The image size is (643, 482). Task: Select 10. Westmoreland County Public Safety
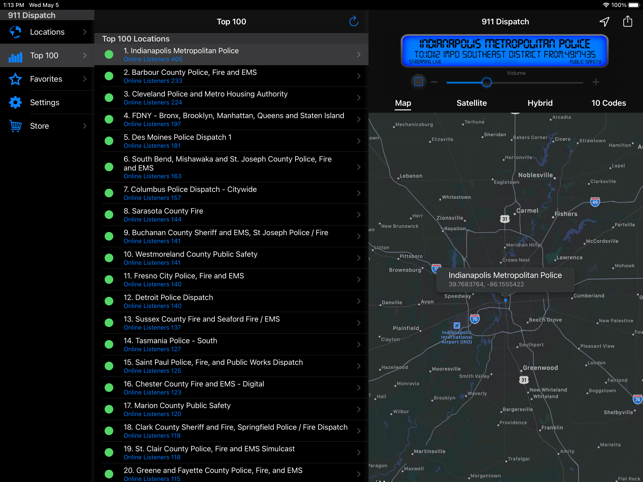pyautogui.click(x=231, y=258)
